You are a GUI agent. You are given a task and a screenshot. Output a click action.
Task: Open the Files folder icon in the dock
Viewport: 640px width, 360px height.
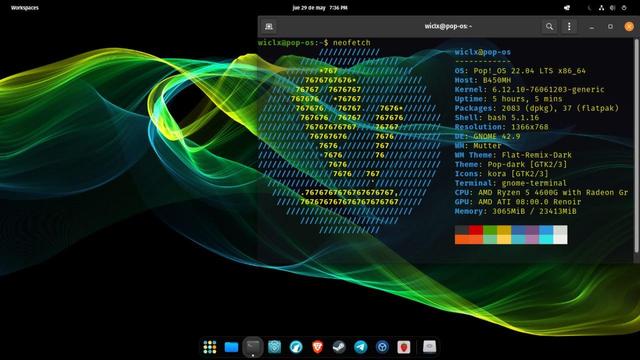pos(231,347)
